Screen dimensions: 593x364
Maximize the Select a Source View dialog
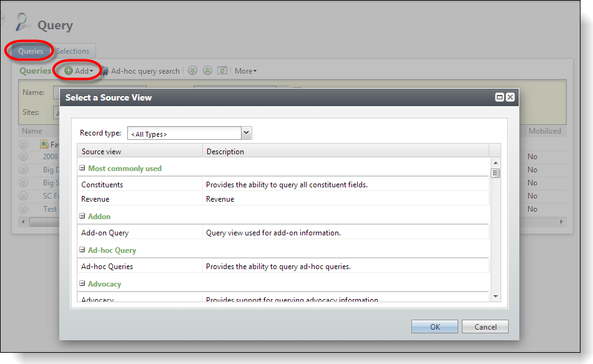click(x=499, y=97)
